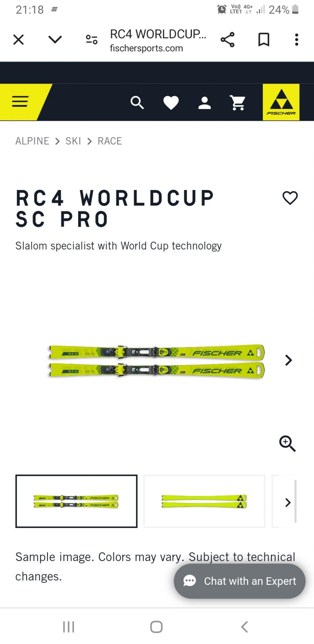Click the Fischer logo
The width and height of the screenshot is (314, 644).
pos(281,102)
